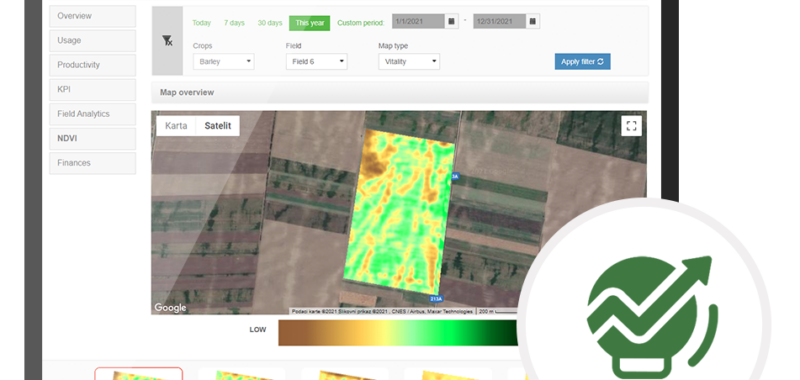
Task: Open the Map type dropdown showing Vitality
Action: [409, 62]
